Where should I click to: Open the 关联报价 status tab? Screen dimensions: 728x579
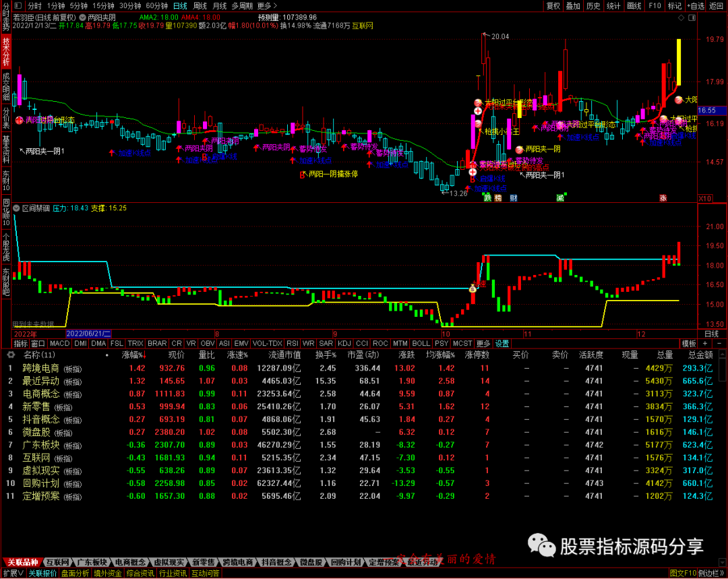[x=42, y=574]
